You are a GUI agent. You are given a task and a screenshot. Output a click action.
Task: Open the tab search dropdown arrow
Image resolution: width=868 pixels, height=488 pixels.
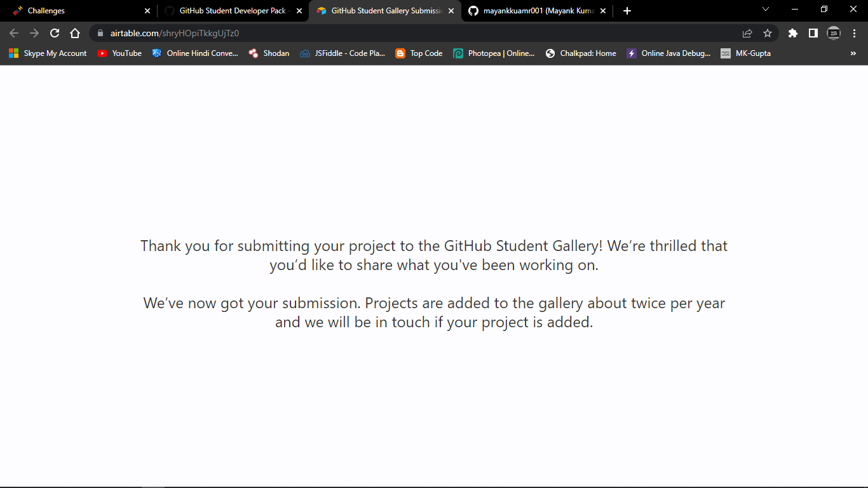point(766,9)
